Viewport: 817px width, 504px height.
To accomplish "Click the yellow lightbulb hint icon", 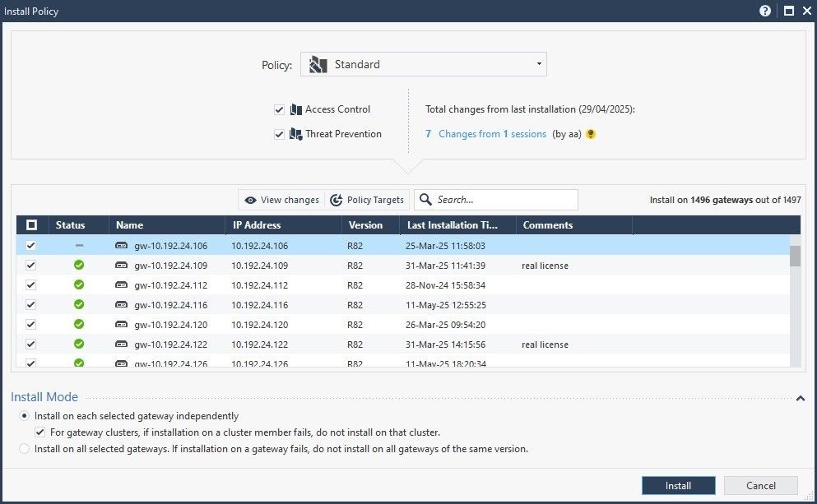I will 591,134.
